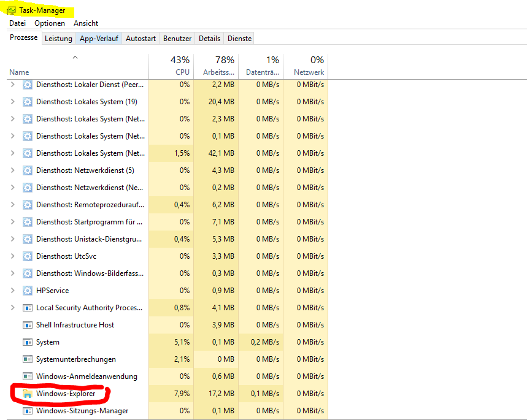Click the Task-Manager title bar icon
Viewport: 527px width, 420px height.
click(12, 10)
